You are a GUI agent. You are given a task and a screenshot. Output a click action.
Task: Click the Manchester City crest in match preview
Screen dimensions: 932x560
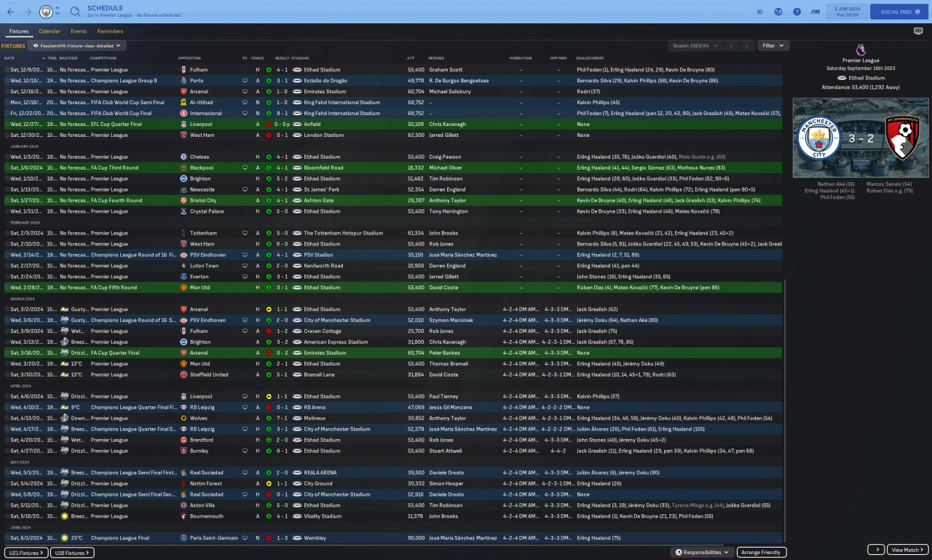(x=820, y=138)
